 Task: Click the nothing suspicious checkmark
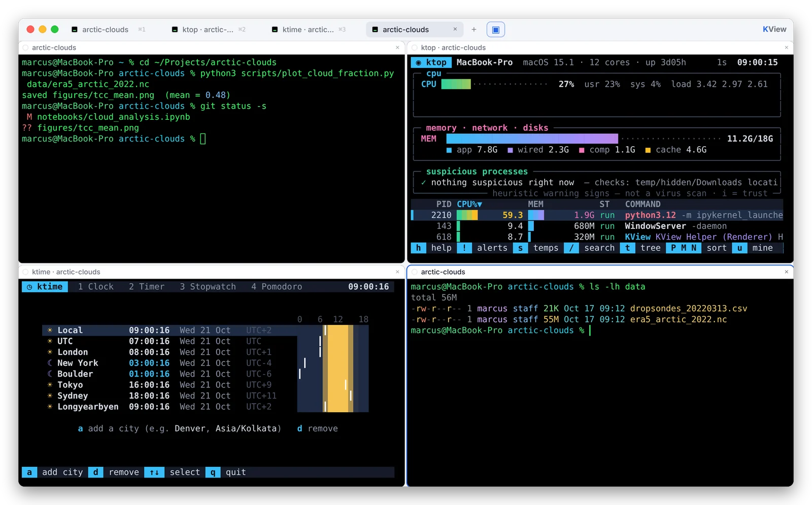423,183
